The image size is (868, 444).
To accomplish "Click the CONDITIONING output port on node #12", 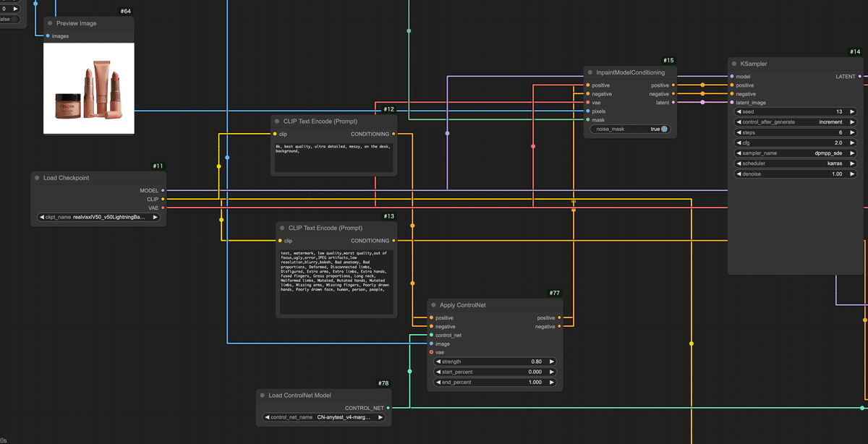I will point(393,135).
